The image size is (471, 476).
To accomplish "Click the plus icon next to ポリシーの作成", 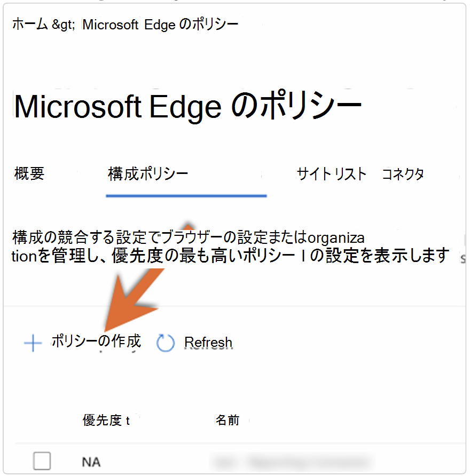I will click(x=33, y=343).
